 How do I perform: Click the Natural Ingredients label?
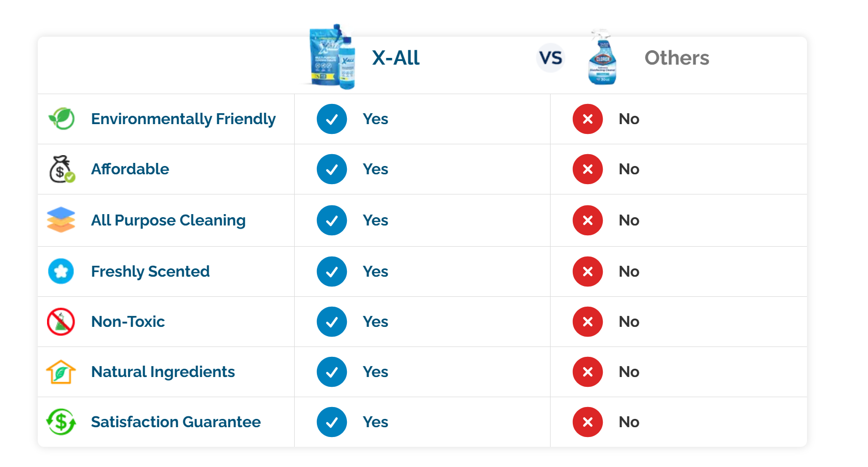click(163, 372)
